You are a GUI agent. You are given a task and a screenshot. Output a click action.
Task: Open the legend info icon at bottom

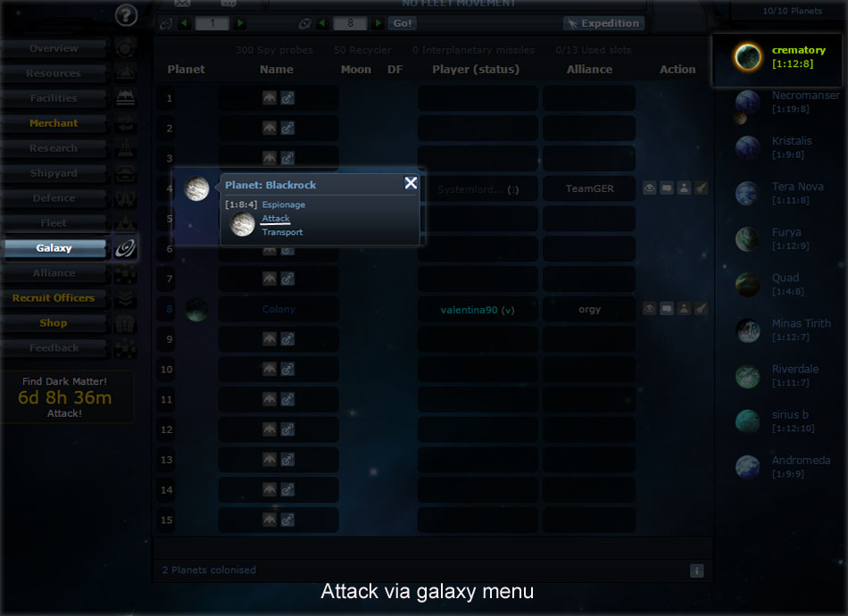click(697, 570)
